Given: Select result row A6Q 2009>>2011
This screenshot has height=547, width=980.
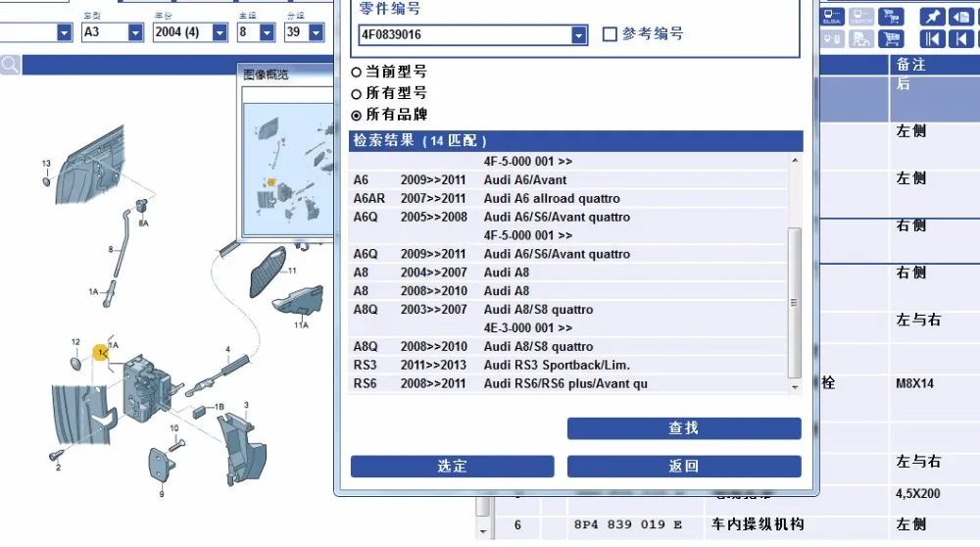Looking at the screenshot, I should (567, 255).
